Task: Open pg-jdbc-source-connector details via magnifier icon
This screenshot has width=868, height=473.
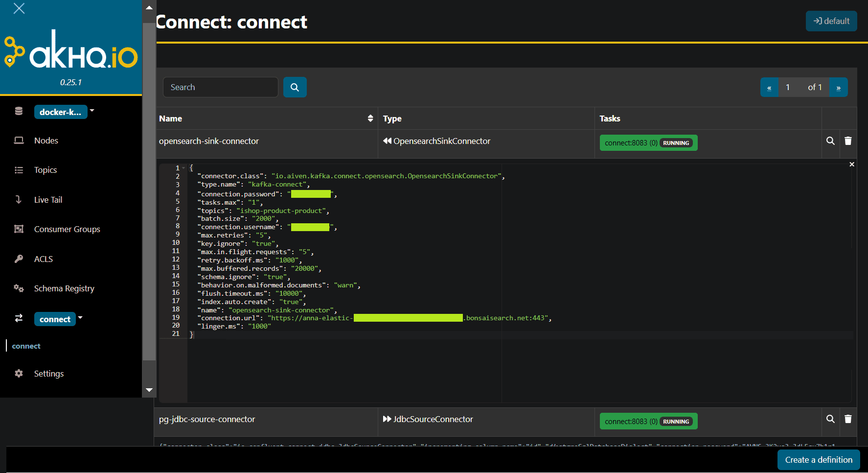Action: tap(830, 419)
